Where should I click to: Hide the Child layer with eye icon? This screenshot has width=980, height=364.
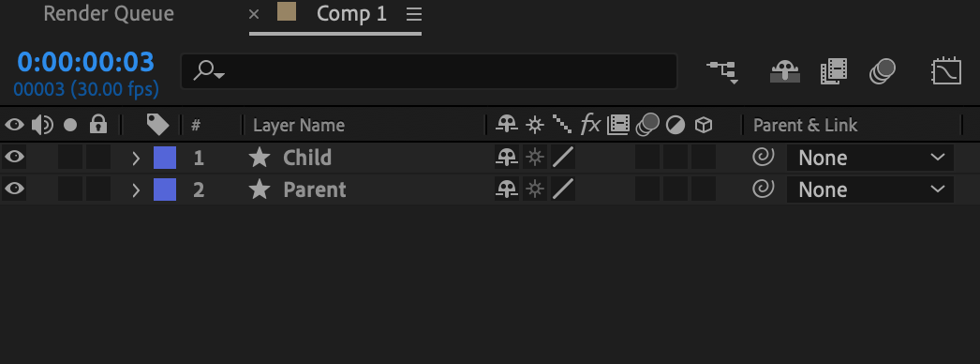pyautogui.click(x=14, y=157)
